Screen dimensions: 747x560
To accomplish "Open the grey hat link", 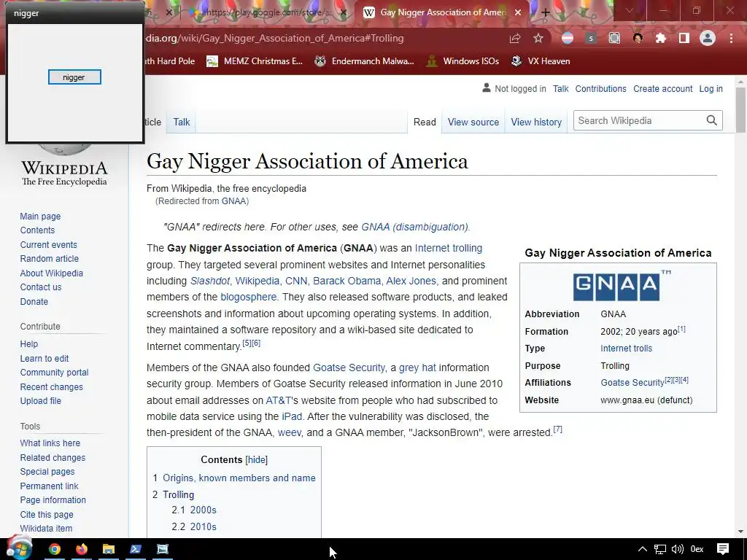I will 417,367.
